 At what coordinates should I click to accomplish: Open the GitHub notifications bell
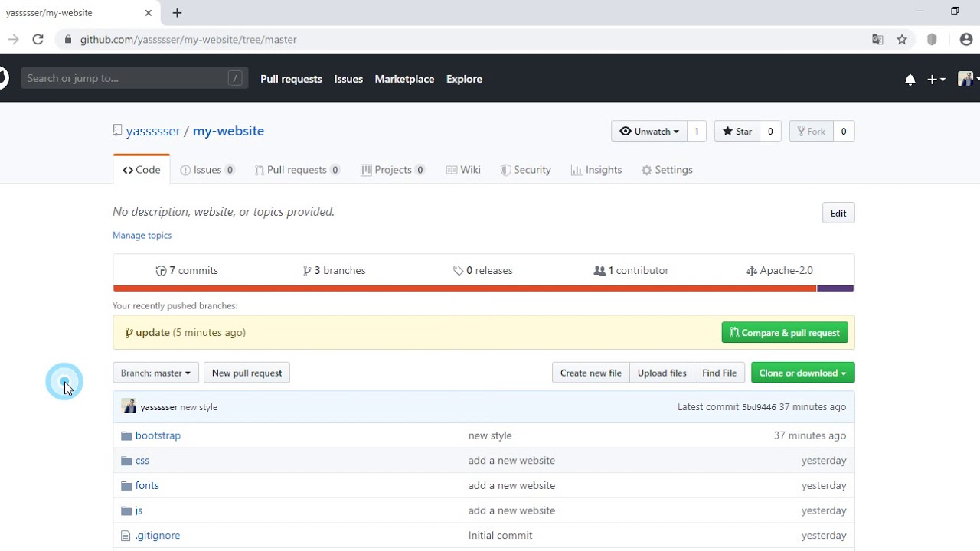(910, 80)
